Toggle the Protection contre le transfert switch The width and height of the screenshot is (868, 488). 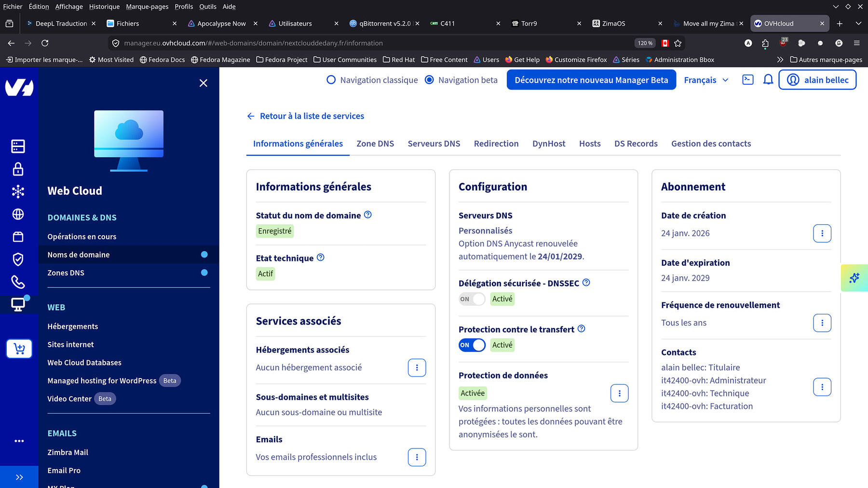click(472, 345)
